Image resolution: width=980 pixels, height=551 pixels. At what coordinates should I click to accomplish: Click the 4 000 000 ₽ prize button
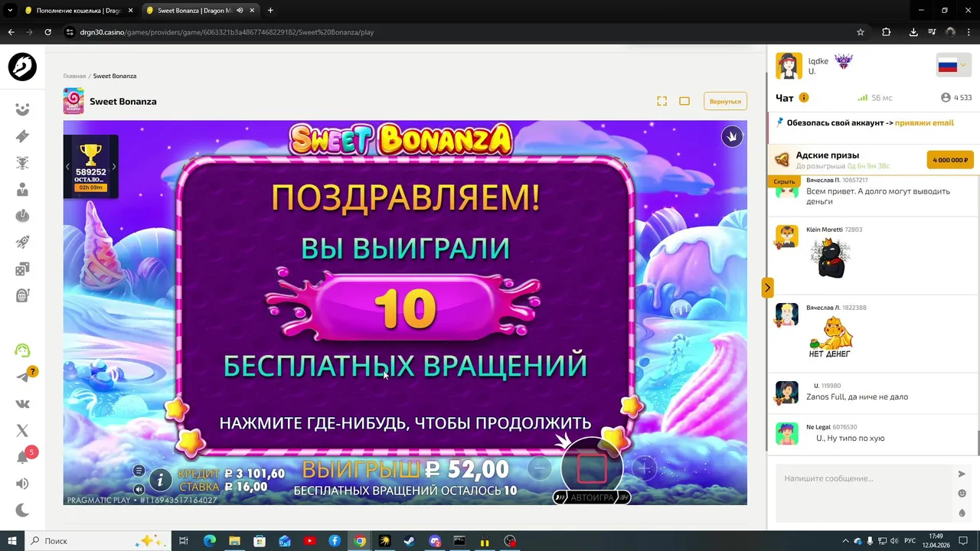click(x=950, y=160)
